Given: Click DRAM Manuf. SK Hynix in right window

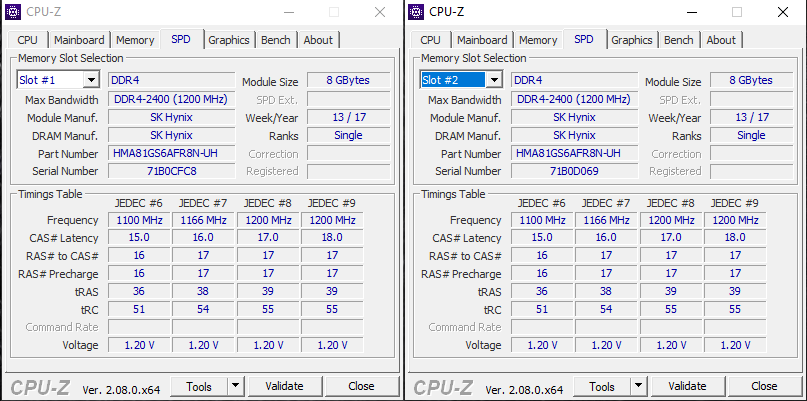Looking at the screenshot, I should point(574,135).
